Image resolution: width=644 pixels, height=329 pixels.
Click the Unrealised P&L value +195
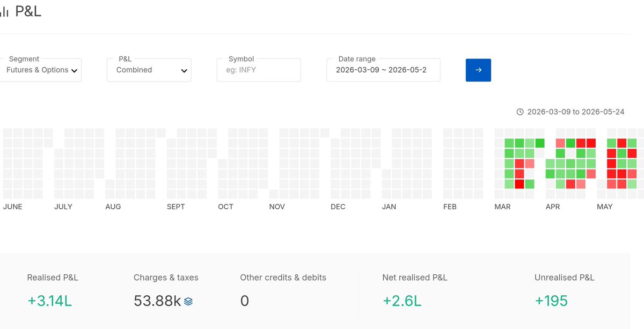[551, 301]
